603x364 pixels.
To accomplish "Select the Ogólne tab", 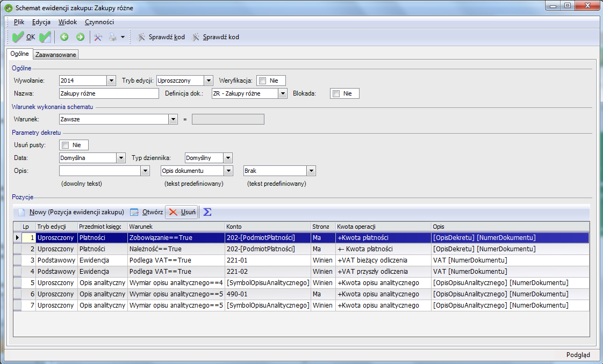I will pyautogui.click(x=19, y=54).
